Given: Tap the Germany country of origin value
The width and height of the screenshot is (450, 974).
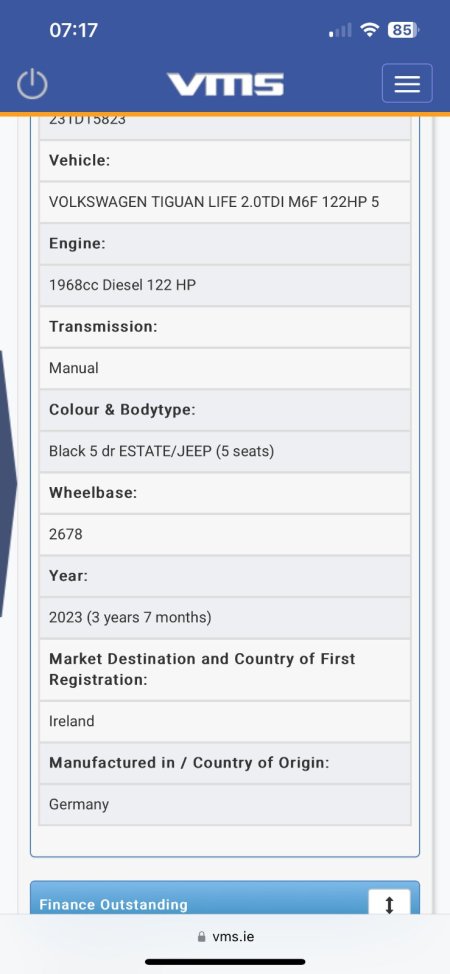Looking at the screenshot, I should [x=79, y=804].
